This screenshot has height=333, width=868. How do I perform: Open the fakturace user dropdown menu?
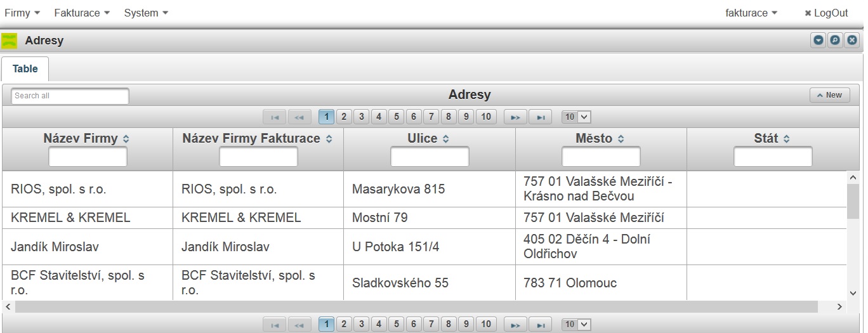coord(751,13)
